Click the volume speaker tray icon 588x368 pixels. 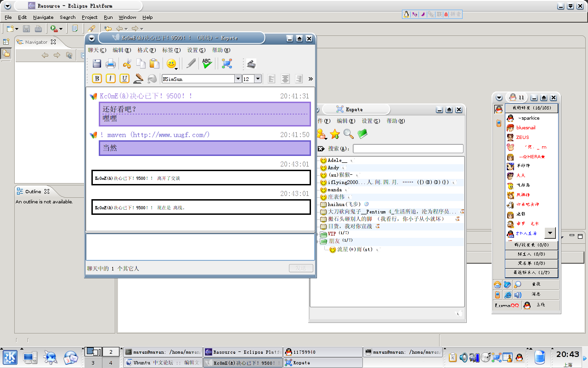[464, 357]
